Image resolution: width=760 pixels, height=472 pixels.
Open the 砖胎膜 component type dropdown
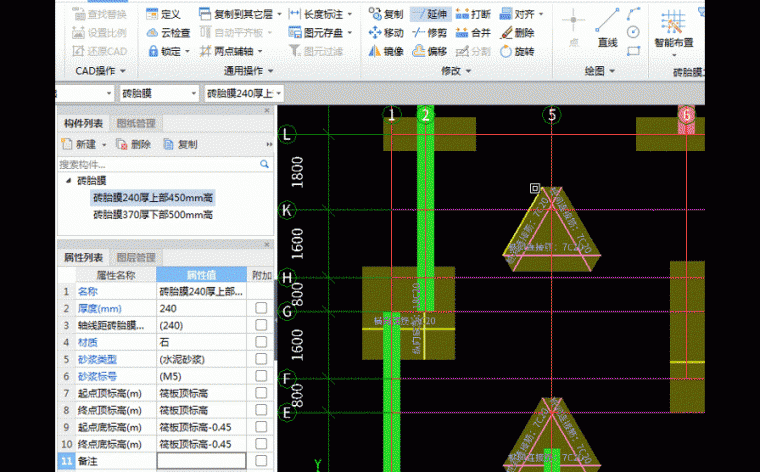pyautogui.click(x=157, y=93)
